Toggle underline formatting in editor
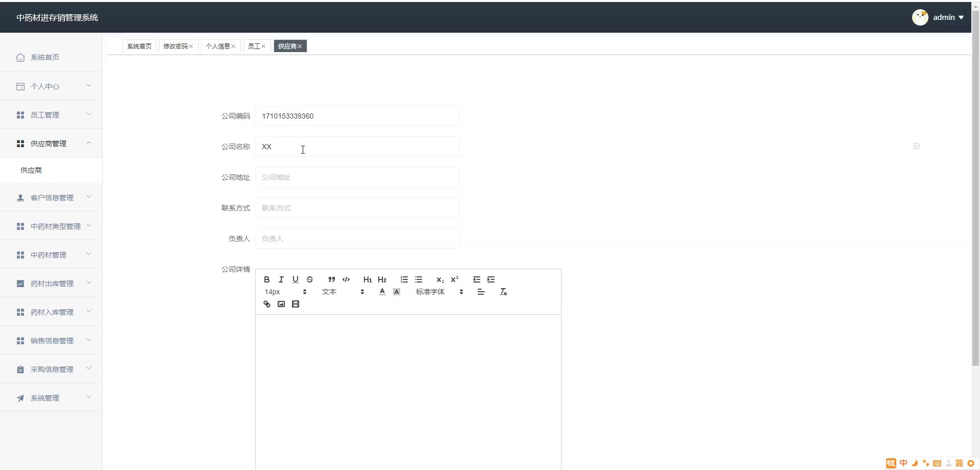This screenshot has width=980, height=470. tap(295, 279)
